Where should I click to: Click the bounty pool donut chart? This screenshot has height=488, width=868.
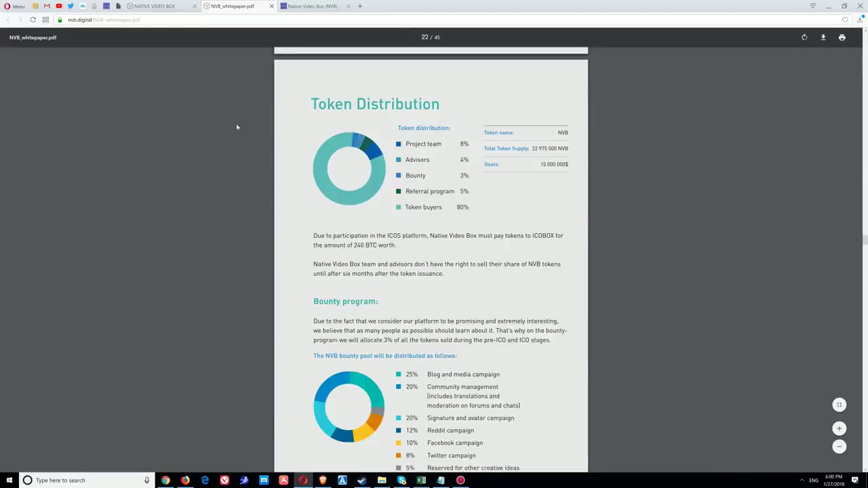coord(349,407)
